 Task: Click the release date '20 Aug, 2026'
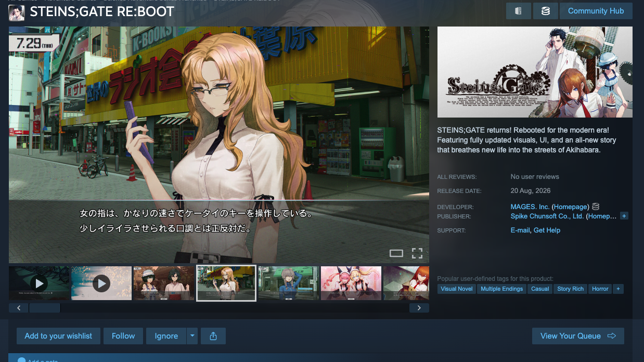tap(531, 191)
